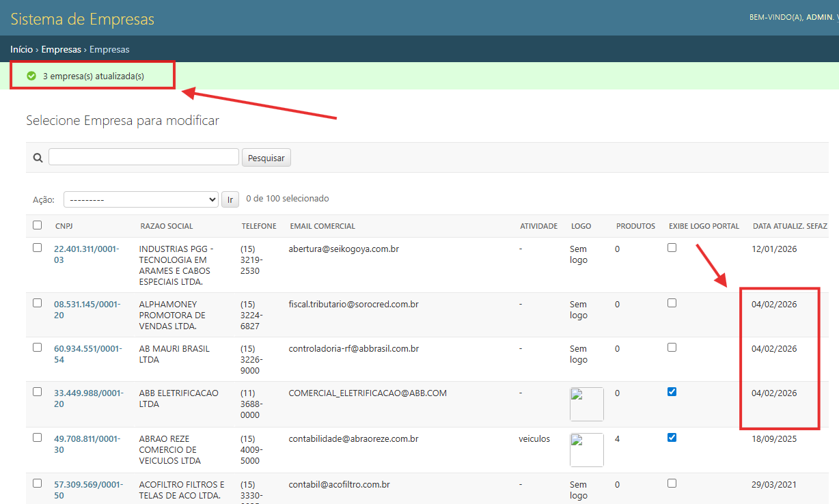Toggle the select-all header checkbox

(37, 225)
